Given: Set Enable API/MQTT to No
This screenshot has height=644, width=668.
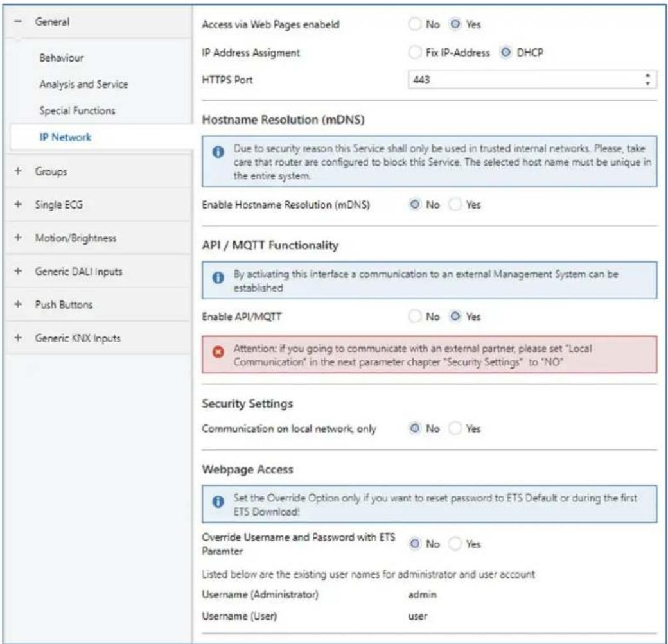Looking at the screenshot, I should (415, 317).
